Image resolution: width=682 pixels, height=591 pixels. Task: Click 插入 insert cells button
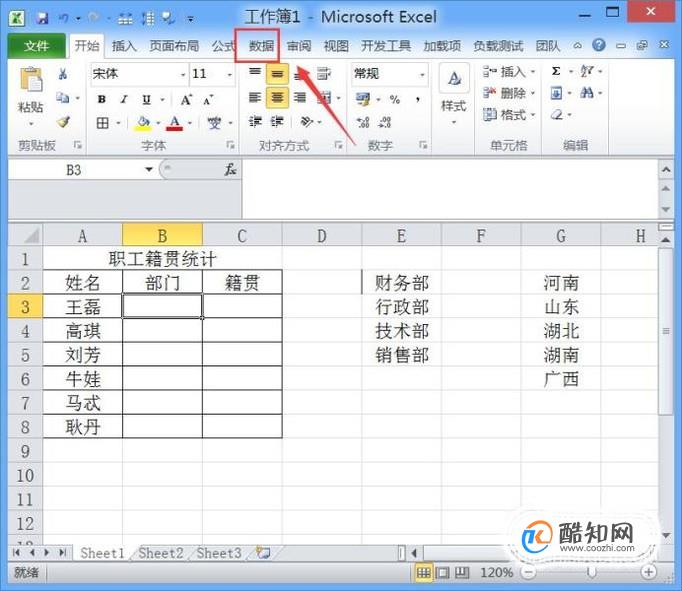click(x=508, y=71)
